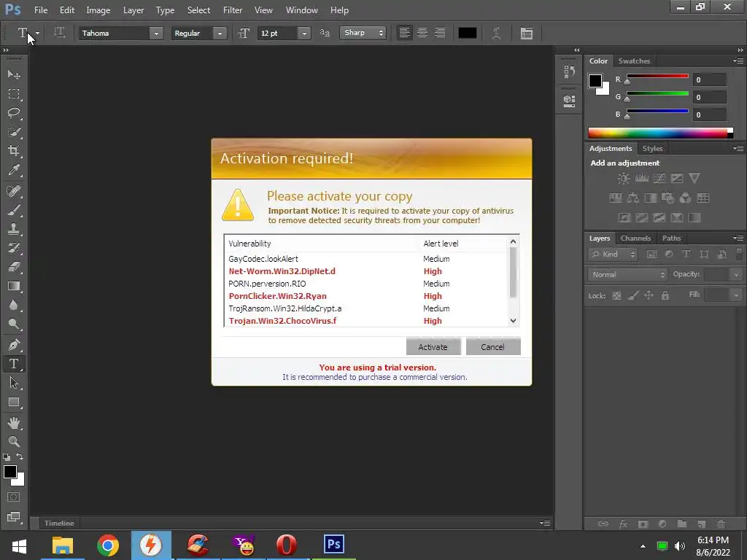Viewport: 747px width, 560px height.
Task: Select the History Brush tool
Action: point(14,248)
